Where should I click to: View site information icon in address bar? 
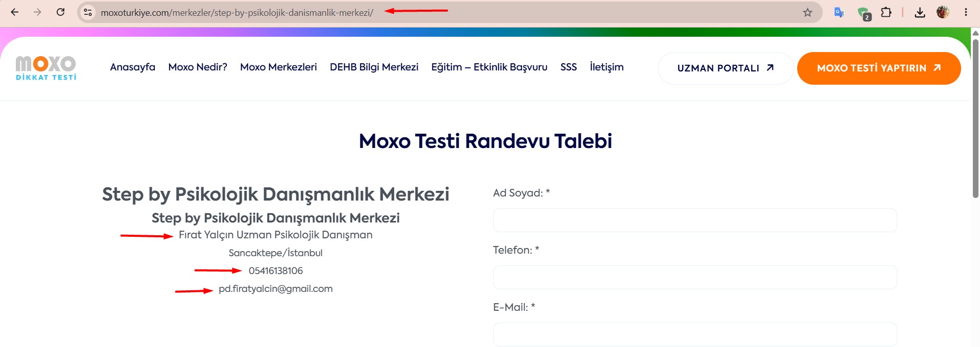tap(88, 12)
